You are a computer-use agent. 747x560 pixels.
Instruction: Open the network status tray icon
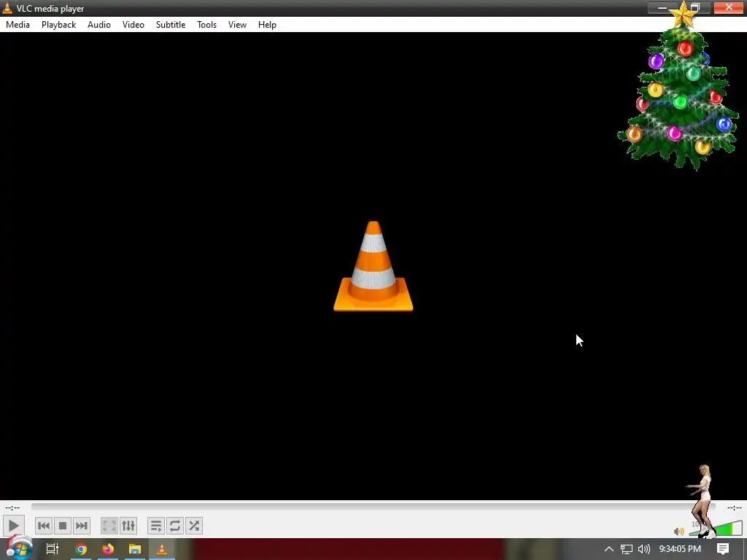[x=627, y=549]
